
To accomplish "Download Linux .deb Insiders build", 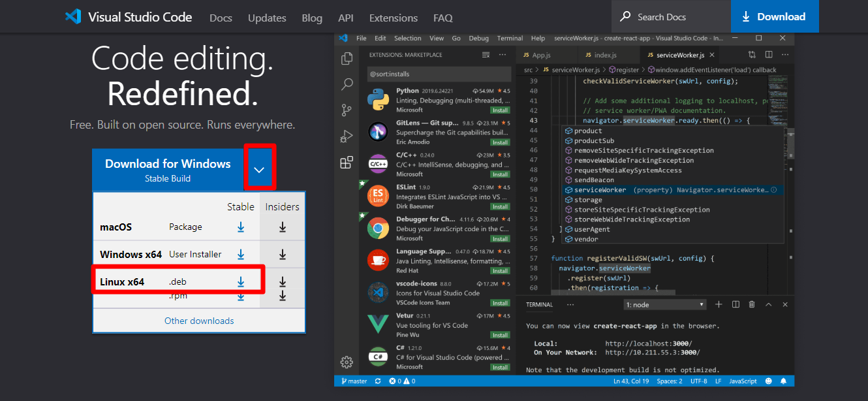I will (x=283, y=282).
